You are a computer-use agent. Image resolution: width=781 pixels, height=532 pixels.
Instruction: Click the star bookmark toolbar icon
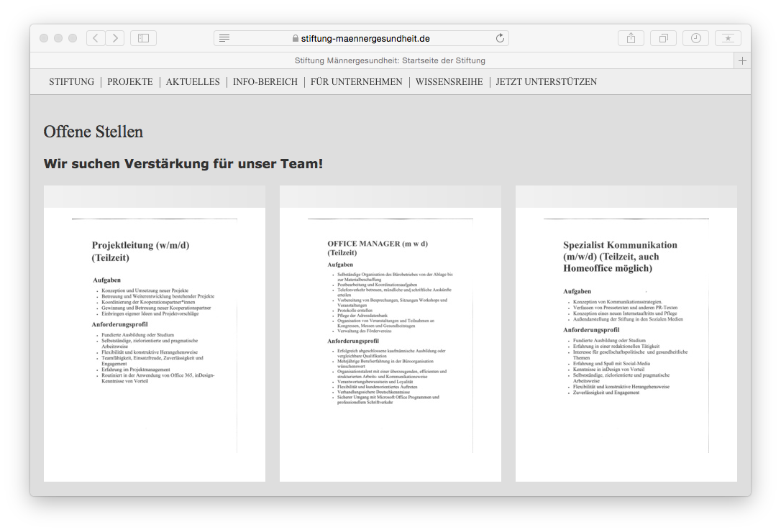[728, 38]
